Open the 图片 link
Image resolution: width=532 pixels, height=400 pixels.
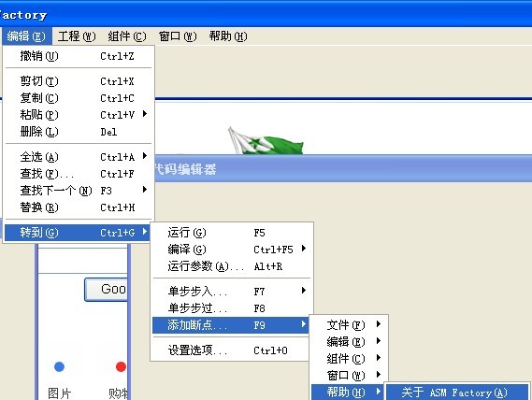pos(60,393)
